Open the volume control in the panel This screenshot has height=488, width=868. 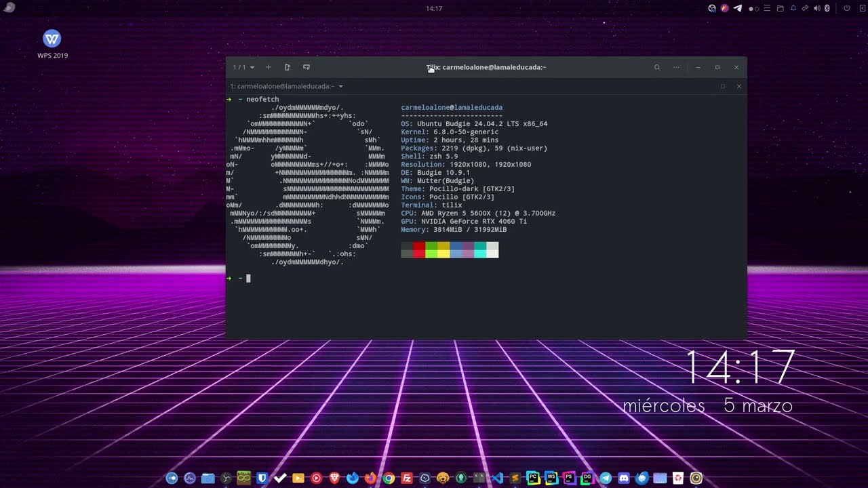[817, 8]
